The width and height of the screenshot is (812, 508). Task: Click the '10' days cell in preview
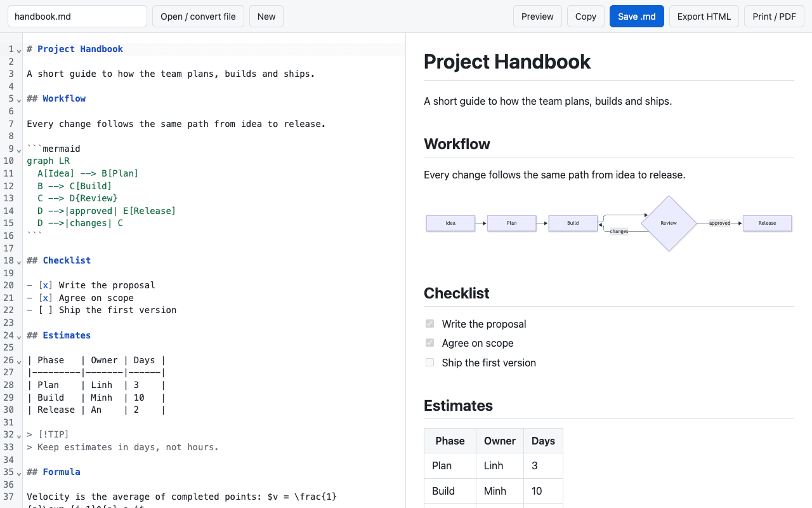[x=543, y=491]
